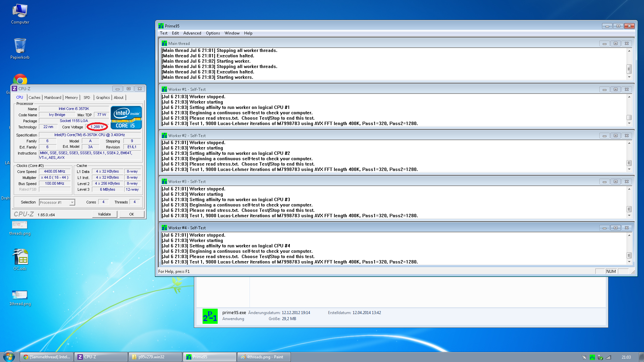Open the Advanced menu in Prime95
The width and height of the screenshot is (644, 362).
[192, 33]
